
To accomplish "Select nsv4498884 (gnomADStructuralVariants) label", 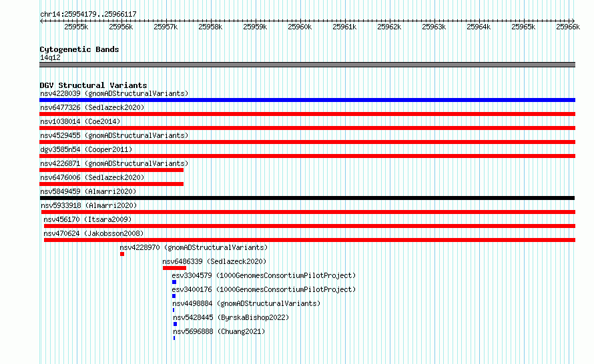I will pos(246,303).
